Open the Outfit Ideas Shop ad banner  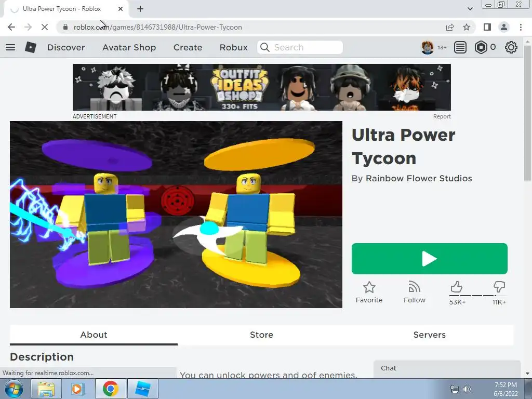tap(262, 87)
